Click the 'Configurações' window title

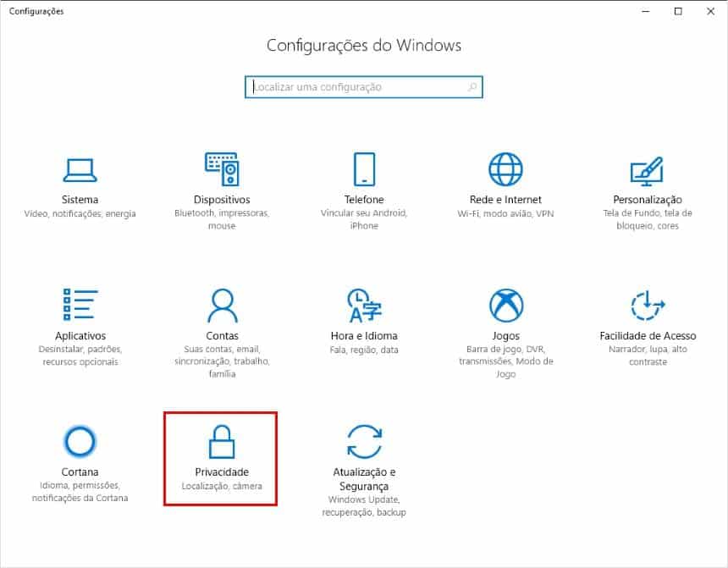tap(36, 12)
